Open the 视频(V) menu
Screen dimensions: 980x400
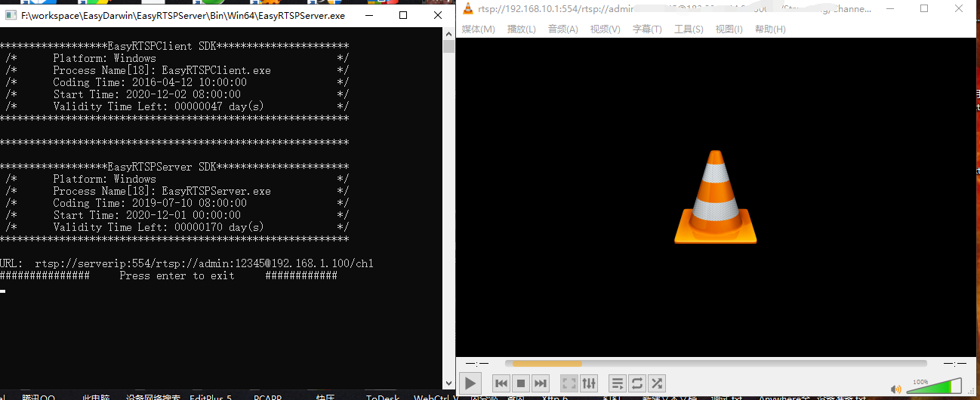(x=605, y=29)
